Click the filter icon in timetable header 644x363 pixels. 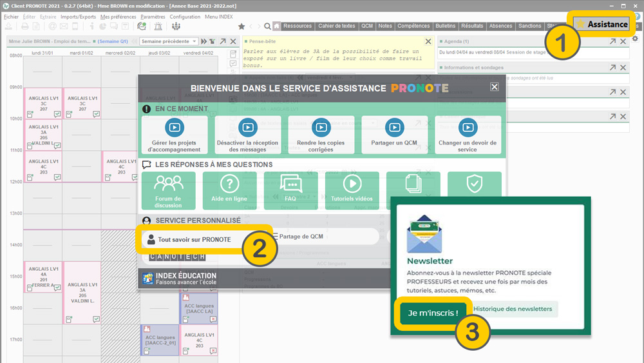(213, 41)
